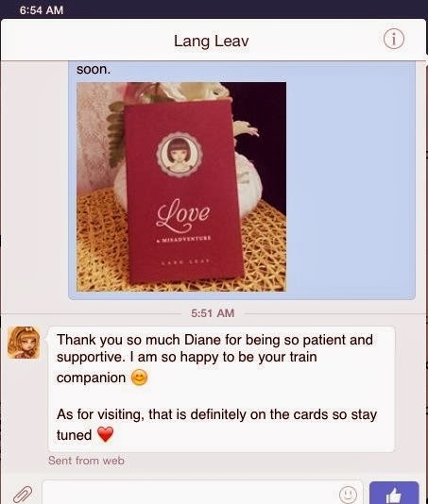
Task: Click the 5:51 AM timestamp divider
Action: [213, 313]
